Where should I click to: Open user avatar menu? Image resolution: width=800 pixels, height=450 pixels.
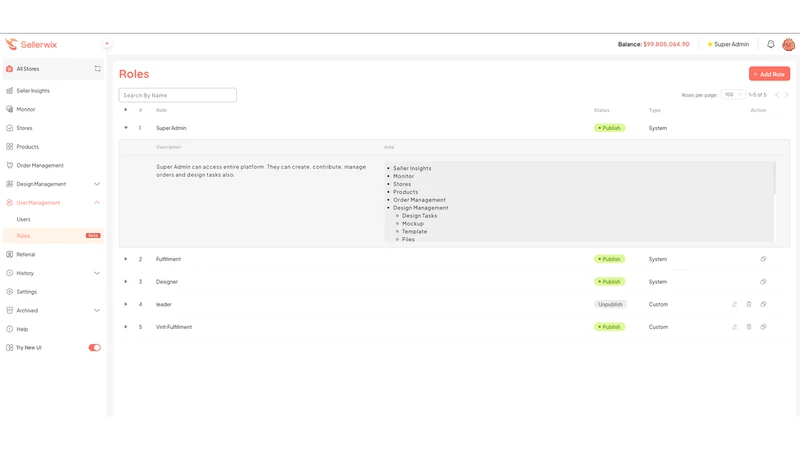click(x=788, y=44)
